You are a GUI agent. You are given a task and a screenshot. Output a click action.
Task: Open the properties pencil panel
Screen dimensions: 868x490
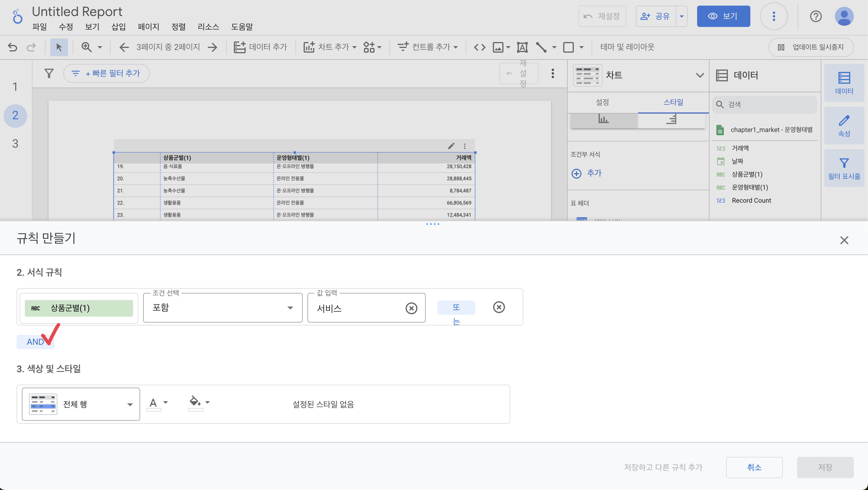pyautogui.click(x=844, y=125)
